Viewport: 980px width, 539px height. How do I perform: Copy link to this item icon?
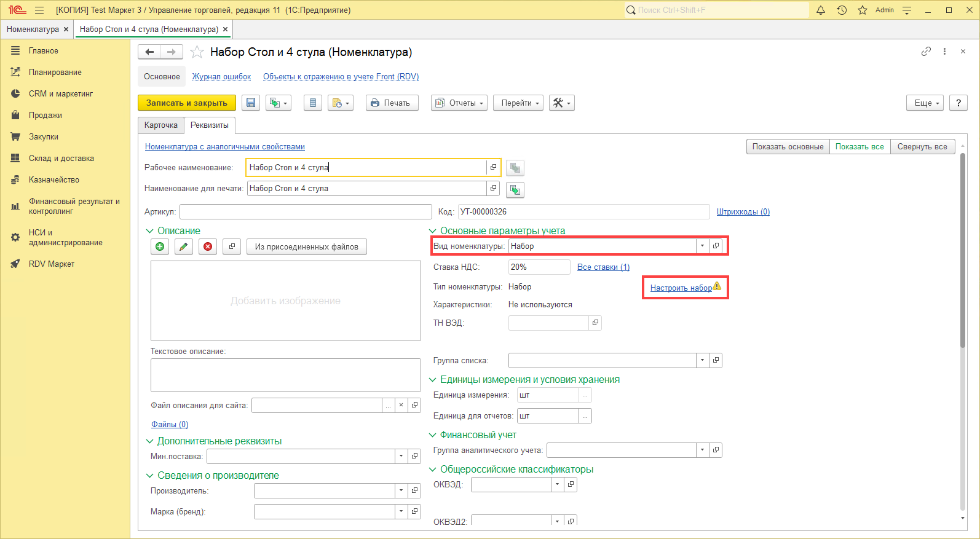[x=926, y=52]
